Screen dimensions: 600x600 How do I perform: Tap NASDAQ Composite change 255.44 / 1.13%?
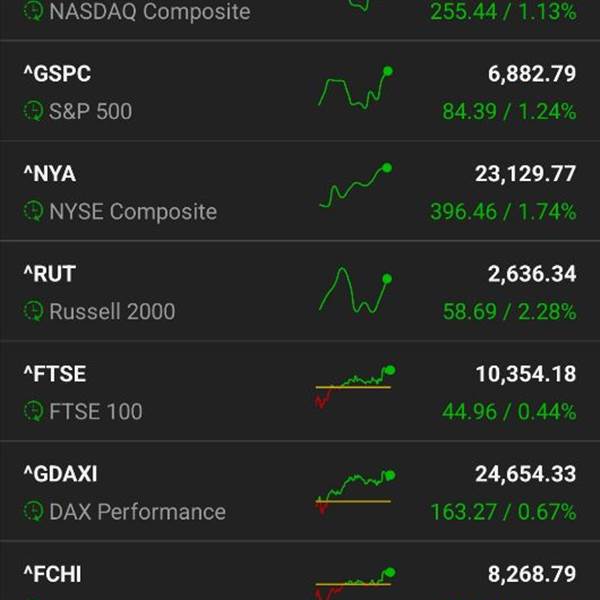502,12
